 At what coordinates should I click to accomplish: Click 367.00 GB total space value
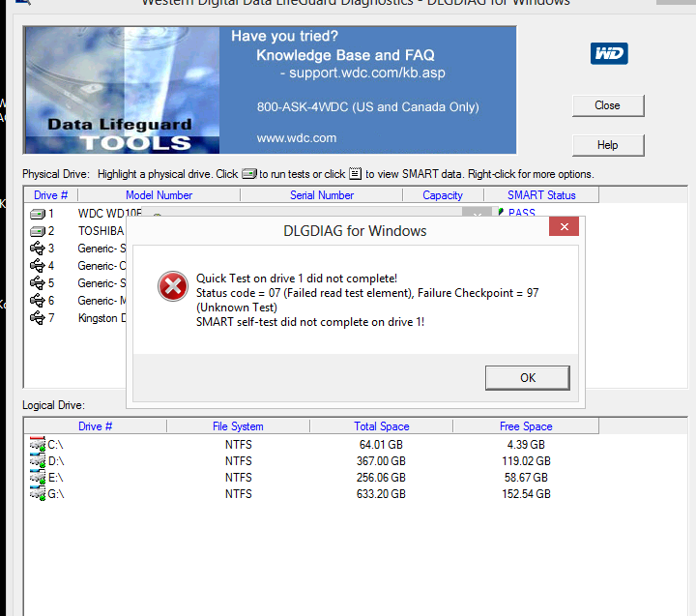pyautogui.click(x=381, y=461)
